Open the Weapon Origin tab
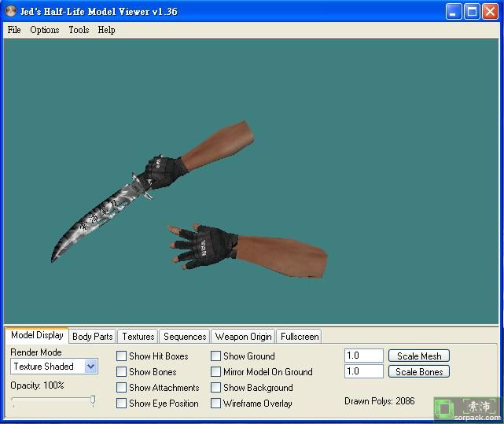504x424 pixels. click(x=243, y=337)
